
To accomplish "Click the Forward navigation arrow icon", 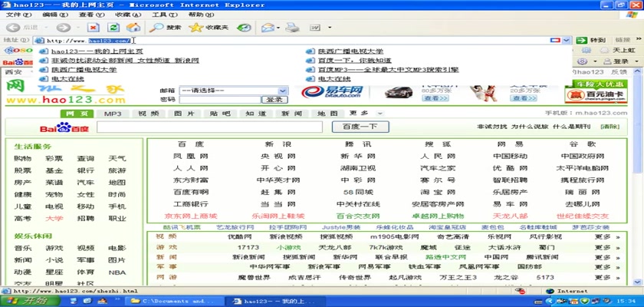I will 63,28.
